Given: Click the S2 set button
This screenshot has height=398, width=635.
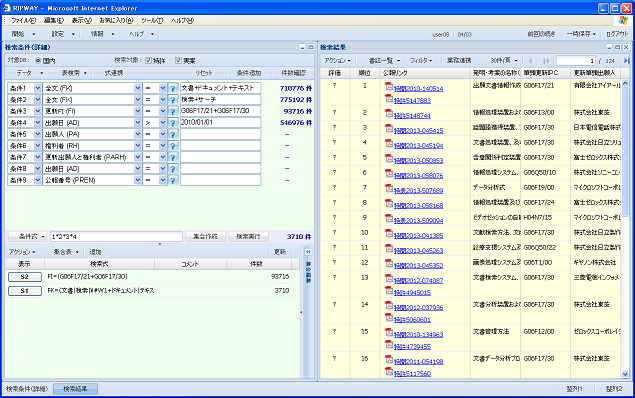Looking at the screenshot, I should click(25, 277).
